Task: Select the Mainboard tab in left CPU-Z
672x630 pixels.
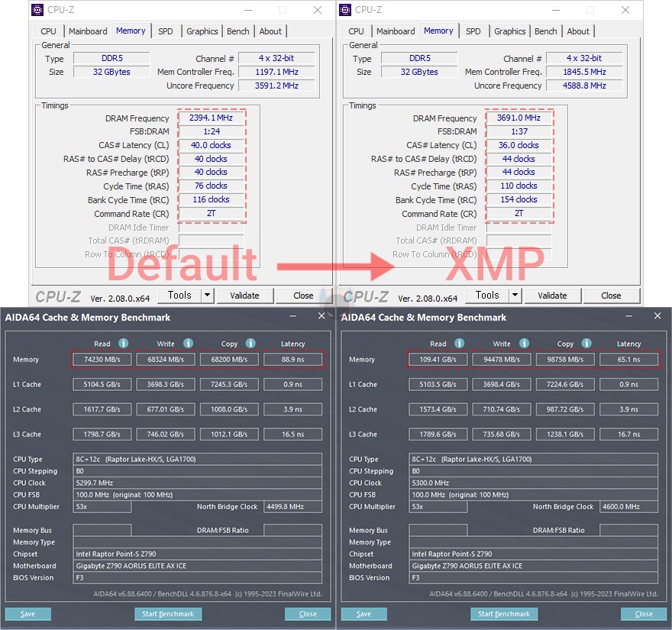Action: [88, 31]
